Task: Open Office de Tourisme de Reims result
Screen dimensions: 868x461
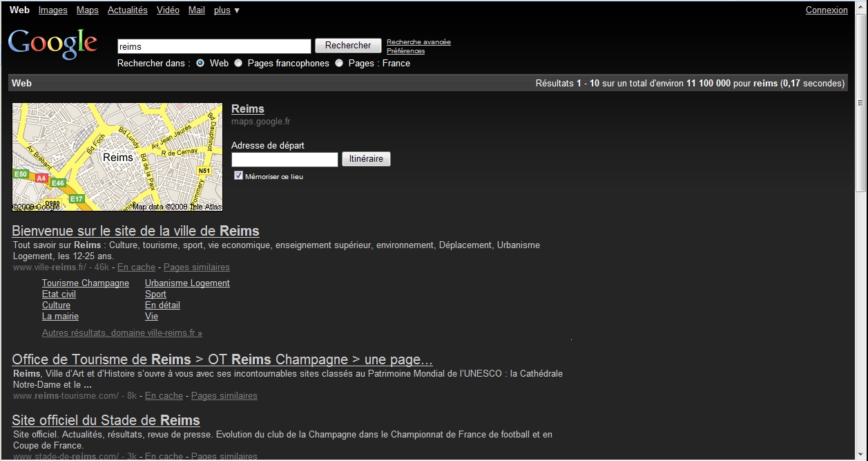Action: [x=222, y=359]
